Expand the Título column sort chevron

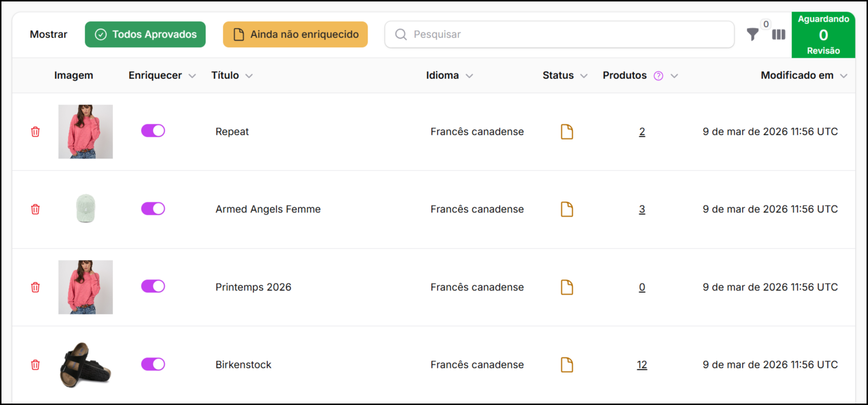pyautogui.click(x=249, y=76)
